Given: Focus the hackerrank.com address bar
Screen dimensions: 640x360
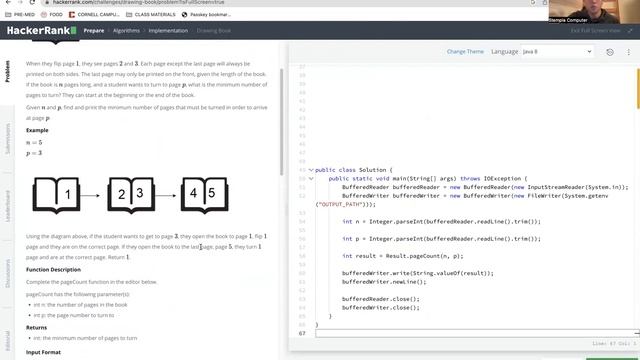Looking at the screenshot, I should (x=286, y=2).
